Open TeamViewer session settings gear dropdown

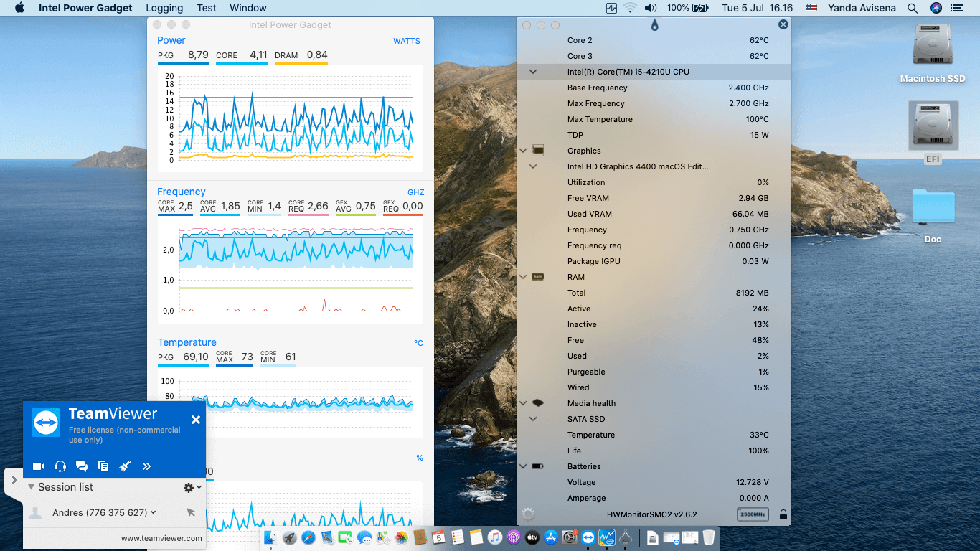pos(192,487)
